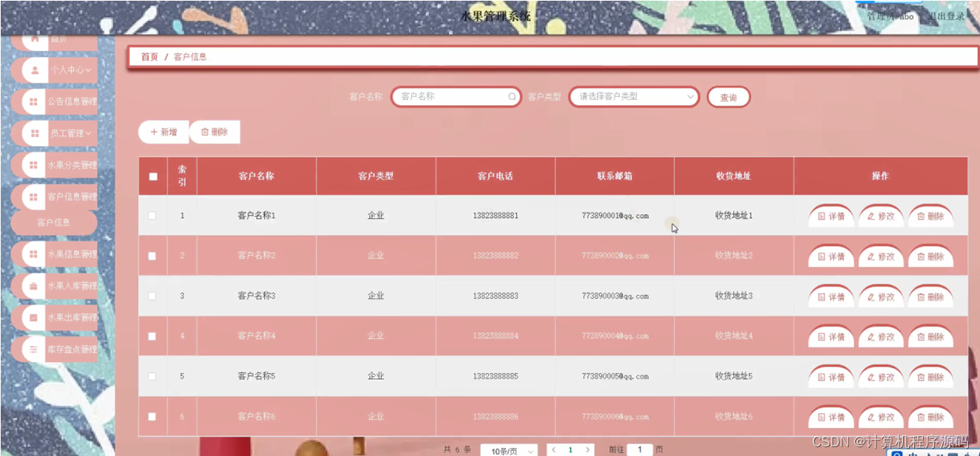Check the checkbox for 客户名称3 row
980x456 pixels.
(152, 296)
